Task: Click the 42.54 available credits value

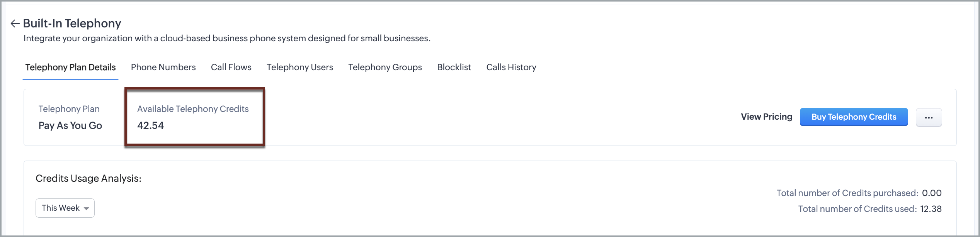Action: click(x=150, y=125)
